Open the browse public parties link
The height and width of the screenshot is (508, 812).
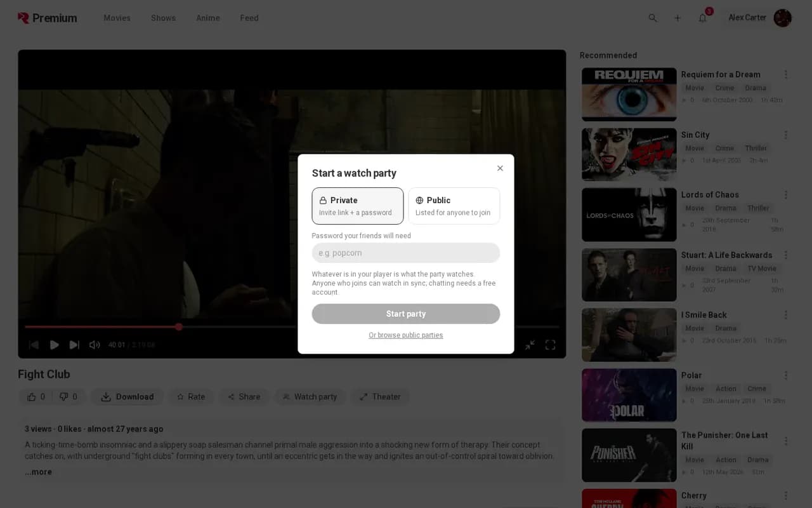(406, 335)
